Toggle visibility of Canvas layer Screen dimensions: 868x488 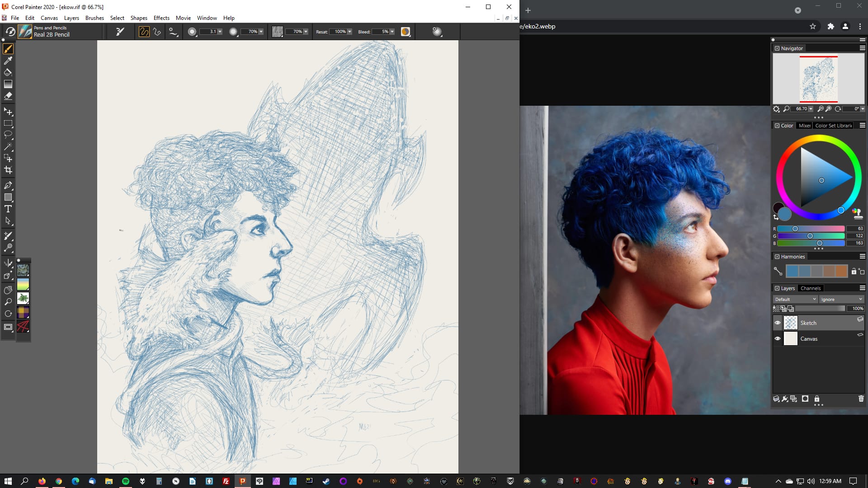pyautogui.click(x=778, y=338)
